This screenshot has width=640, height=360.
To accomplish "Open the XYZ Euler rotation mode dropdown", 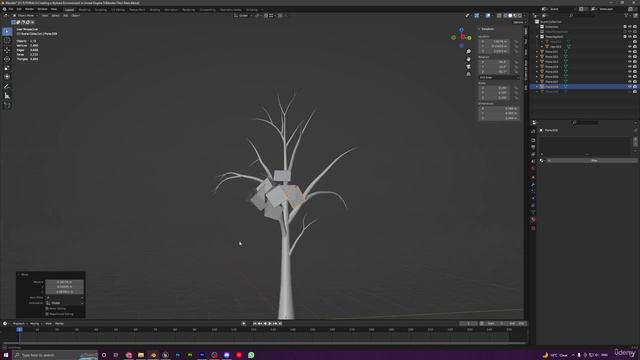I will pyautogui.click(x=499, y=78).
